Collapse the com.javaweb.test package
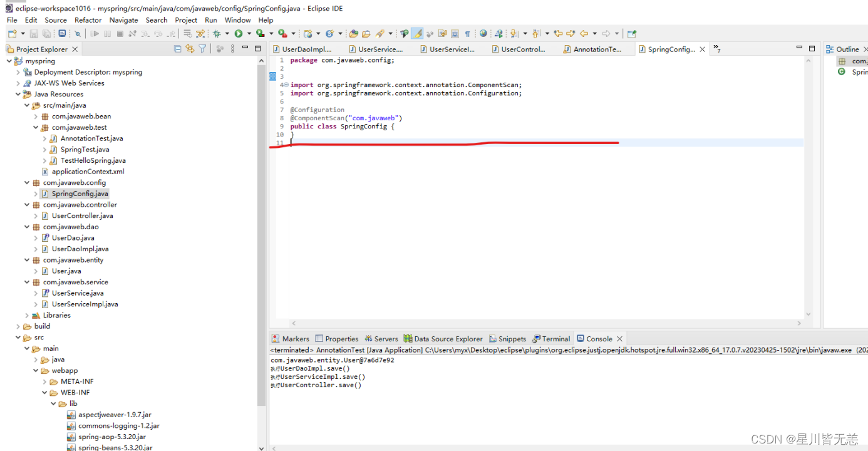Viewport: 868px width, 451px height. coord(36,127)
